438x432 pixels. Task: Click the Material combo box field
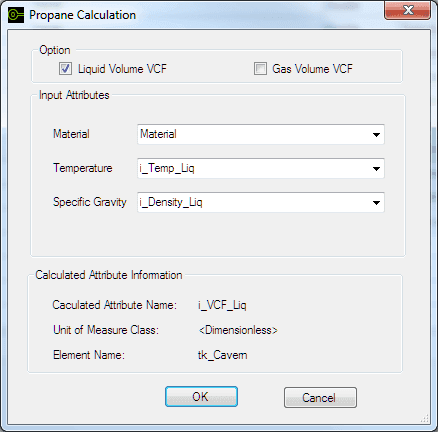(x=261, y=135)
